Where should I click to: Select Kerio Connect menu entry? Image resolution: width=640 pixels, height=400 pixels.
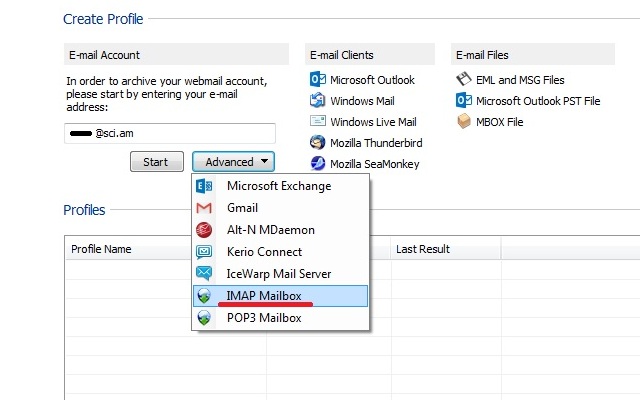click(x=280, y=252)
